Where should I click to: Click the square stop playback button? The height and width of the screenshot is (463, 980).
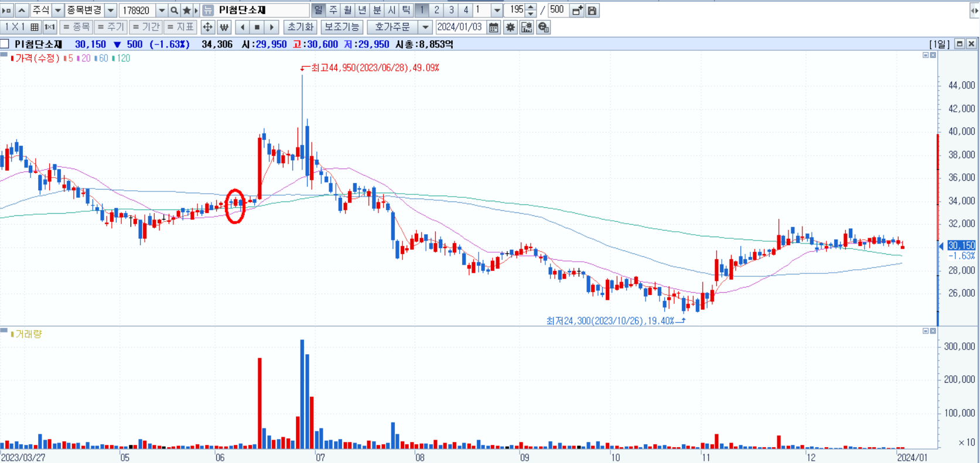pyautogui.click(x=257, y=27)
